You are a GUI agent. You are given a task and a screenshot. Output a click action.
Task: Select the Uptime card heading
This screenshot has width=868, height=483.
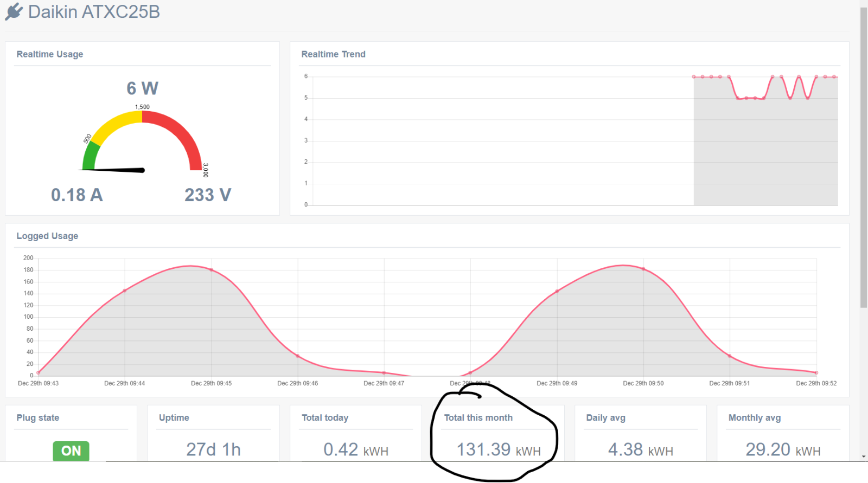click(x=174, y=418)
